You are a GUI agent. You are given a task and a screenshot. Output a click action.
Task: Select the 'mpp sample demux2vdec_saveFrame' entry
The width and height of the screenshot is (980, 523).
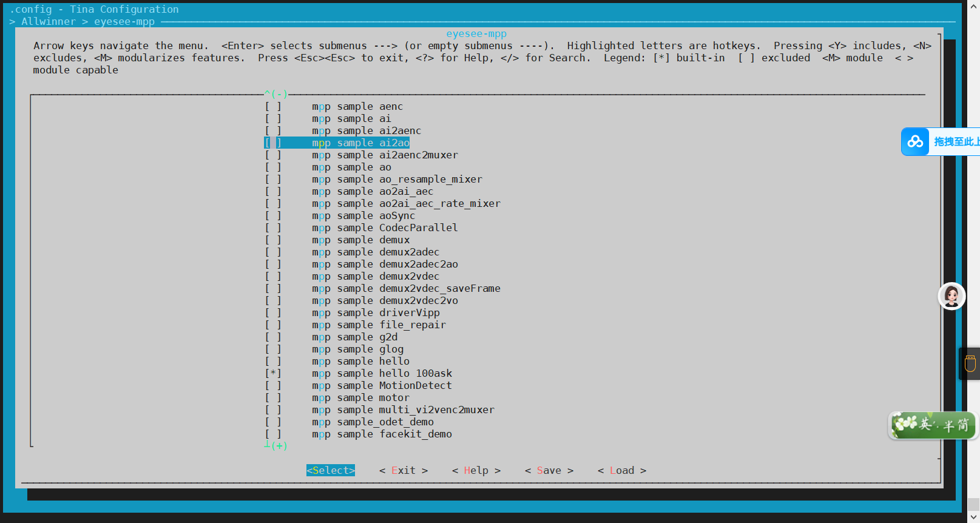click(x=407, y=289)
